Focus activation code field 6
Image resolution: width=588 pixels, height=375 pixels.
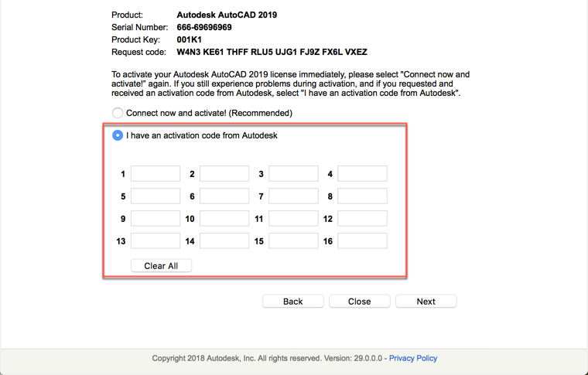point(224,196)
